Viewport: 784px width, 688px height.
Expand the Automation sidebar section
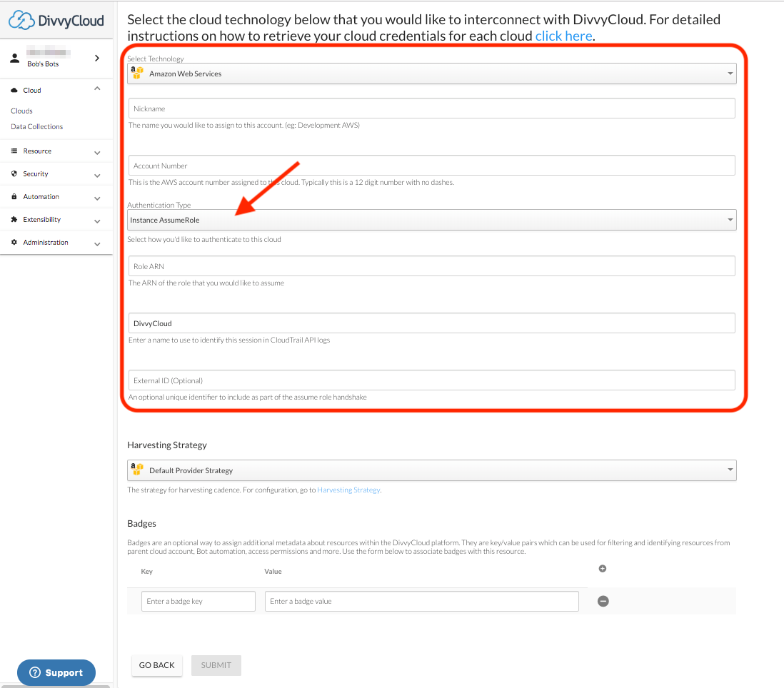pyautogui.click(x=97, y=198)
